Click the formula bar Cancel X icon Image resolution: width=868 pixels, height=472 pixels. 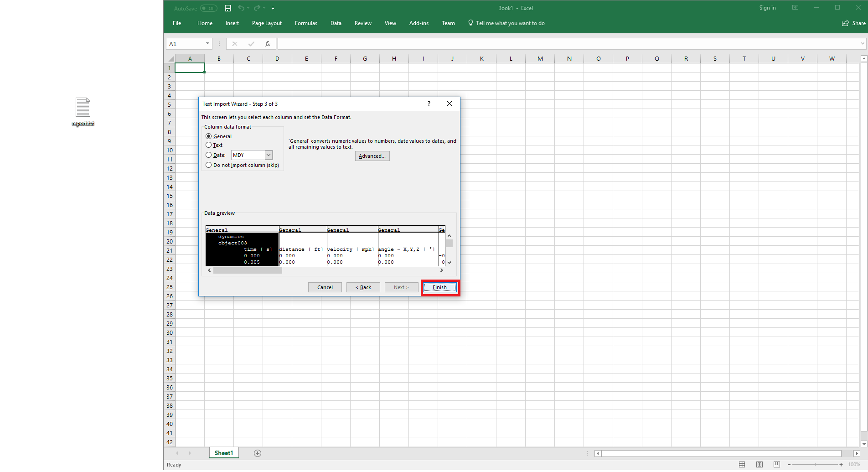[x=234, y=44]
